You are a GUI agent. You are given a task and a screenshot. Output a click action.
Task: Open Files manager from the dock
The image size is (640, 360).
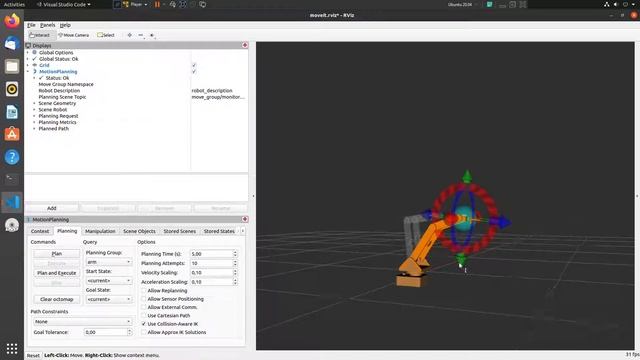[12, 66]
